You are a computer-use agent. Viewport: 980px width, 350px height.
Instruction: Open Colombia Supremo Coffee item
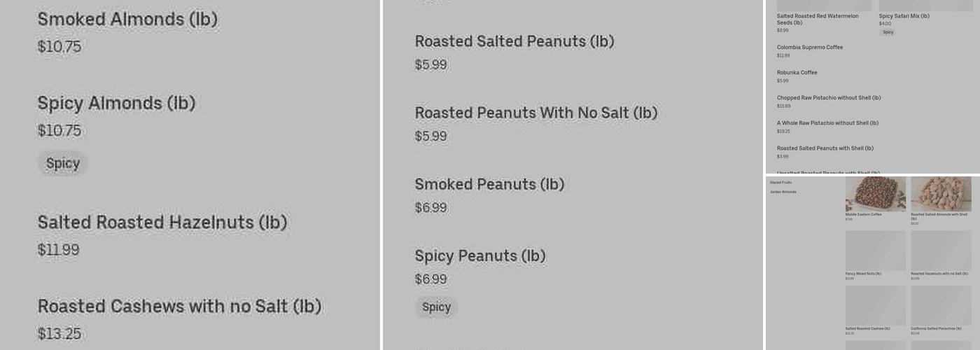[809, 48]
